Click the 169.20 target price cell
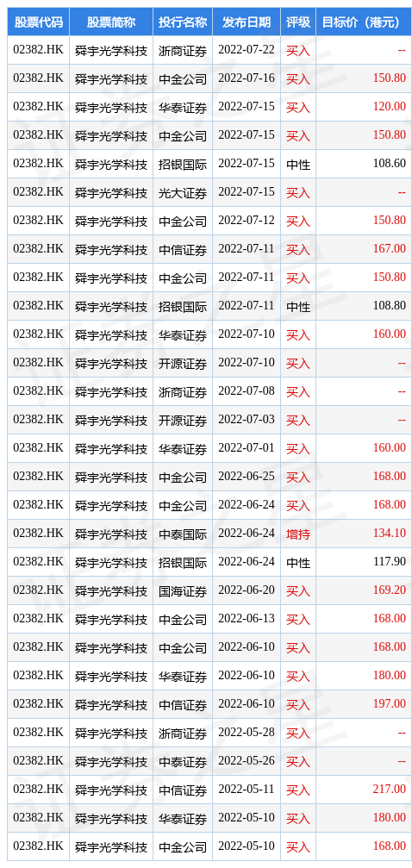This screenshot has width=412, height=868. tap(390, 590)
